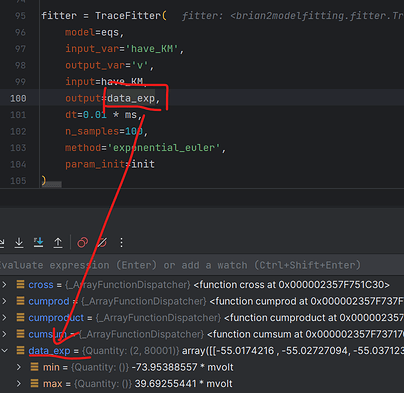Image resolution: width=404 pixels, height=393 pixels.
Task: Click the cumproduct variable type icon
Action: (x=20, y=317)
